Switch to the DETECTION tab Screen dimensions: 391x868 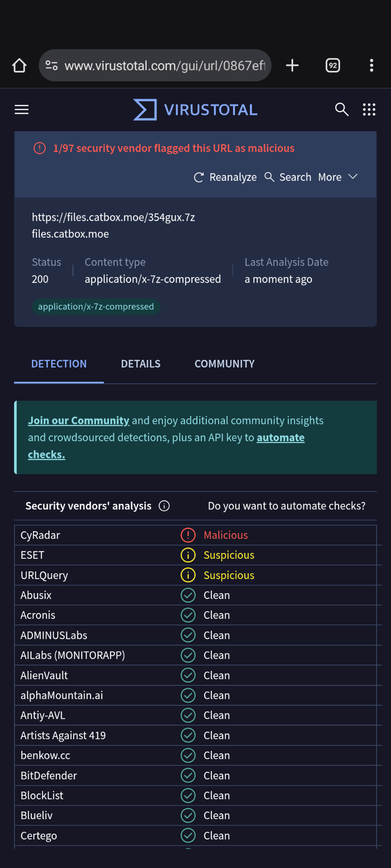tap(59, 364)
